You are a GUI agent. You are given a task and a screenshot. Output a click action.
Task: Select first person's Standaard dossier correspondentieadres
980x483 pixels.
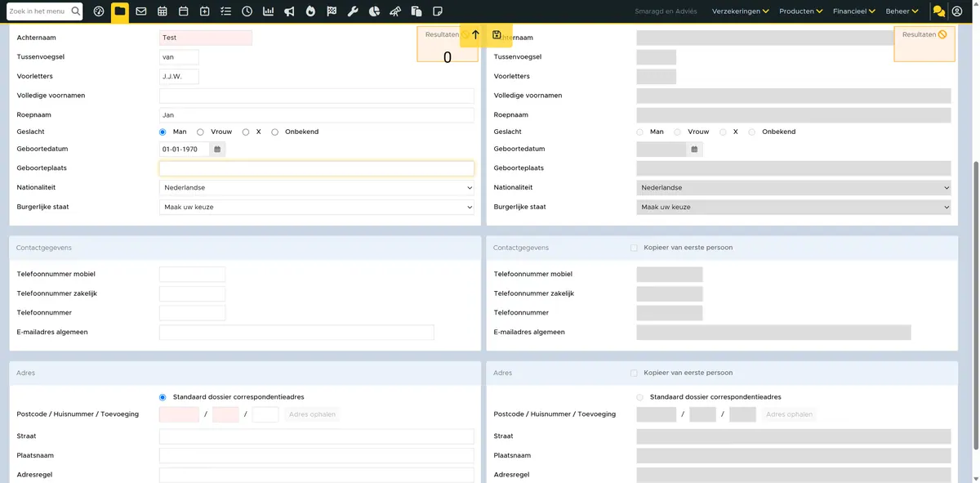[x=163, y=397]
